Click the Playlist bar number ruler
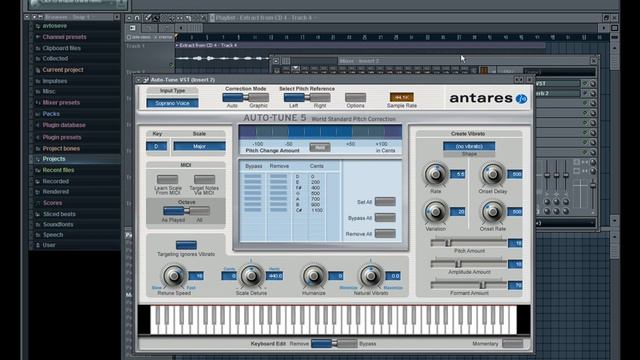Viewport: 640px width, 360px height. coord(392,37)
